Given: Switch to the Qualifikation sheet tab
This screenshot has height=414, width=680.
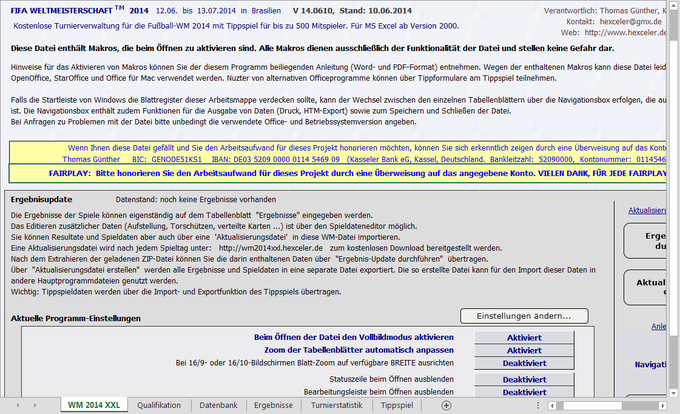Looking at the screenshot, I should point(159,405).
